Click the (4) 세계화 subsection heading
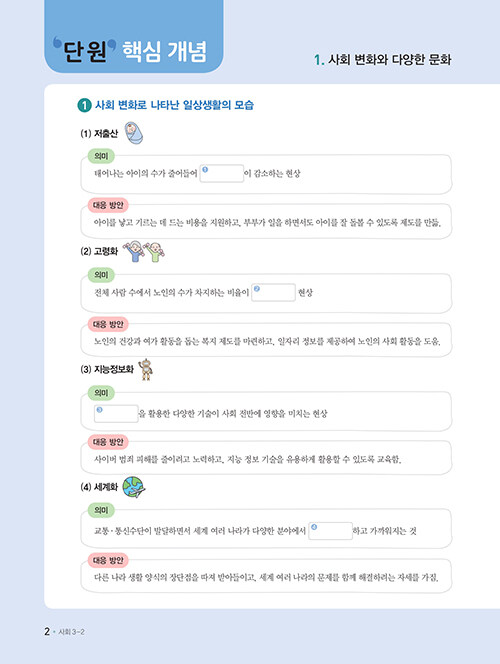The width and height of the screenshot is (500, 664). click(99, 487)
